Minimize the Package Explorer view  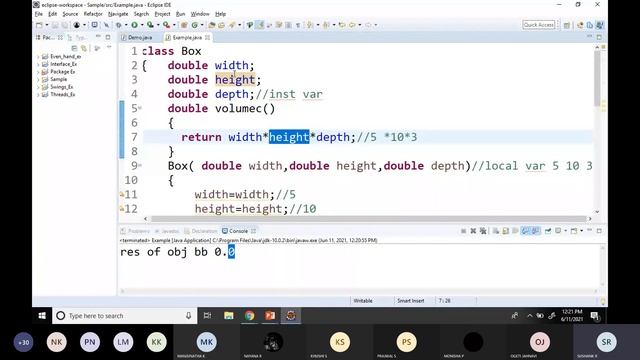98,37
